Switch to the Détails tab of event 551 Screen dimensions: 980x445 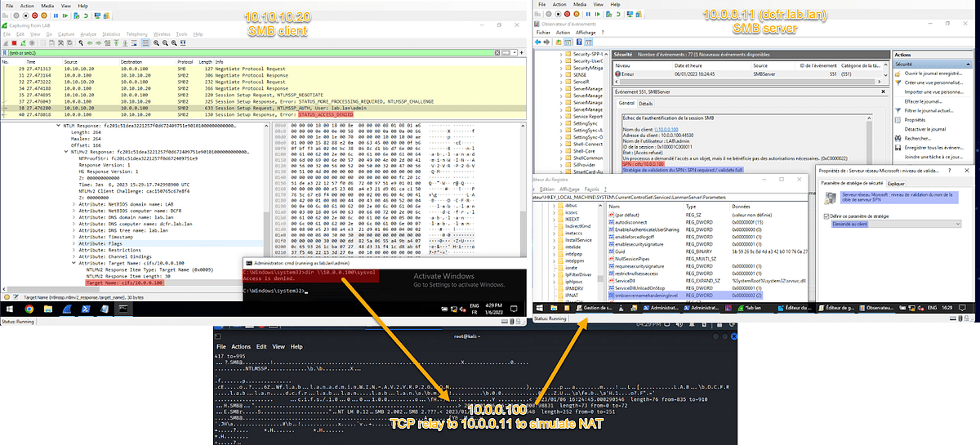point(645,104)
